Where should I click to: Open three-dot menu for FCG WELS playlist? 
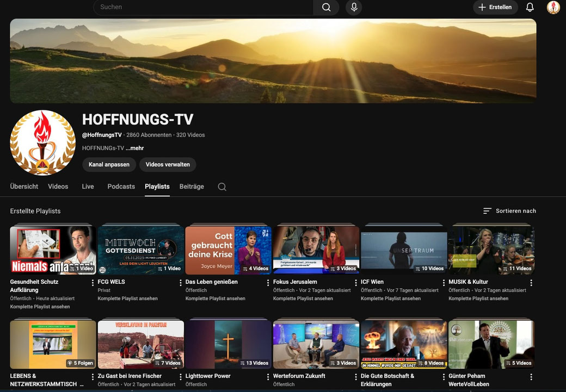coord(181,283)
